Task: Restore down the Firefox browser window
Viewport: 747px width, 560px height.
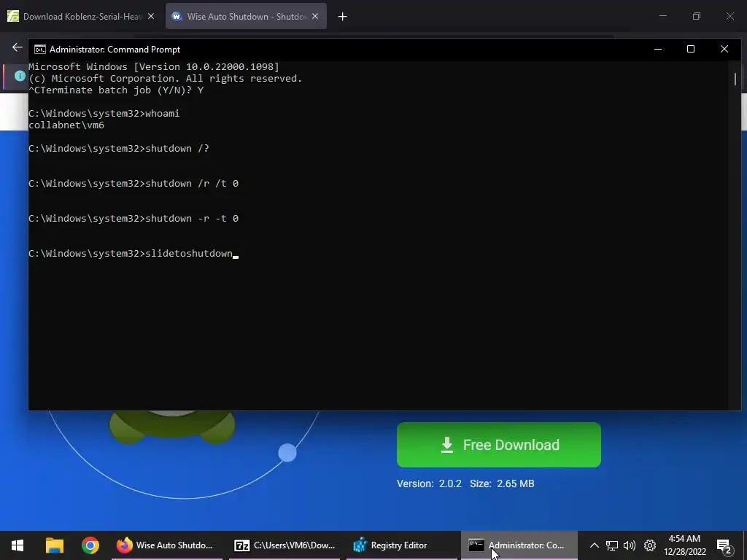Action: point(697,16)
